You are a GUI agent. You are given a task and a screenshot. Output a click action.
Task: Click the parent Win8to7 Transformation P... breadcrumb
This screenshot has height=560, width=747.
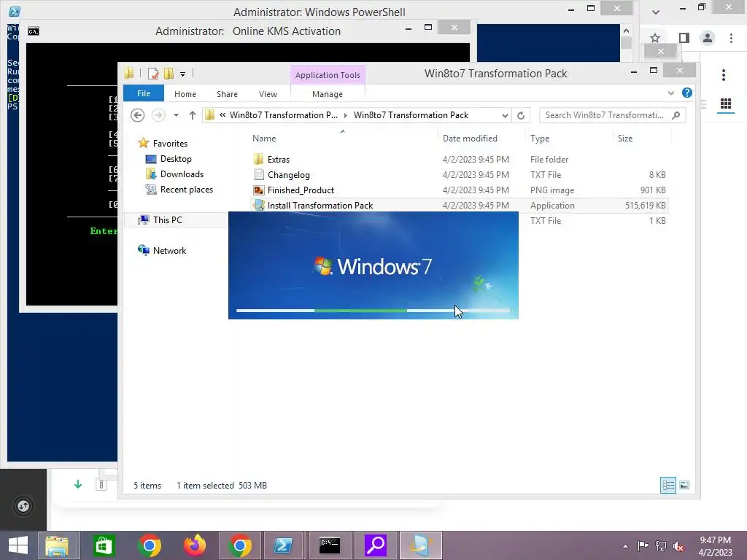tap(284, 115)
